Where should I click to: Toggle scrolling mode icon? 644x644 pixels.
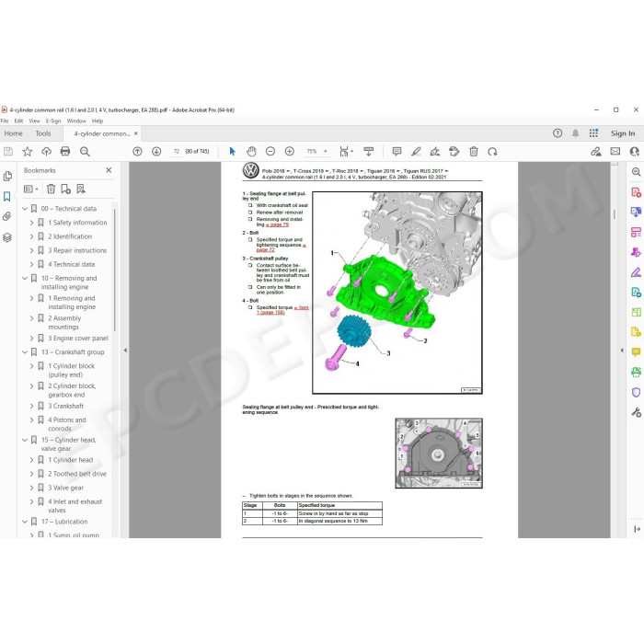click(x=368, y=152)
